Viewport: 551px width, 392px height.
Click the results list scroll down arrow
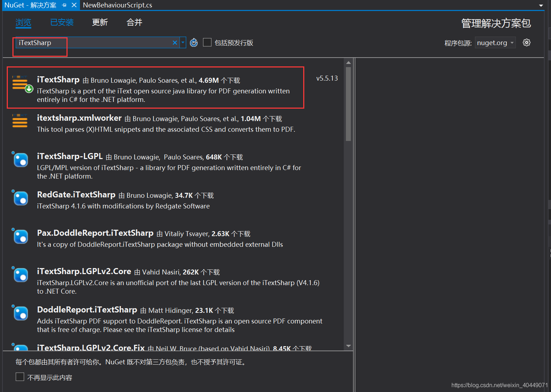(x=348, y=346)
